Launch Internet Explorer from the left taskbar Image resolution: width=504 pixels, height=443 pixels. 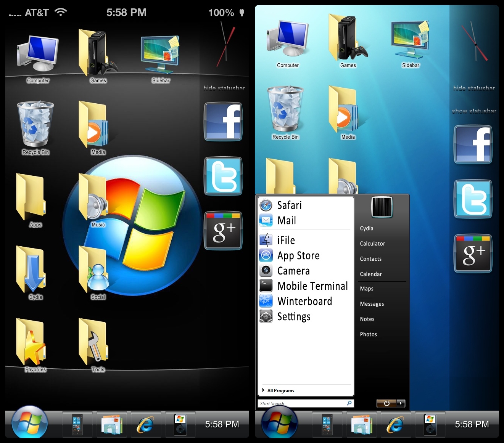(x=145, y=425)
